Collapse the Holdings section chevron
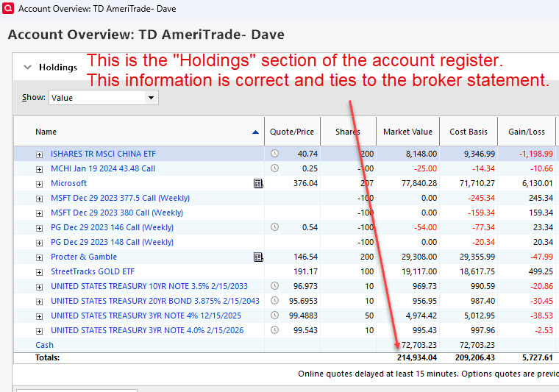This screenshot has width=559, height=392. (x=27, y=67)
